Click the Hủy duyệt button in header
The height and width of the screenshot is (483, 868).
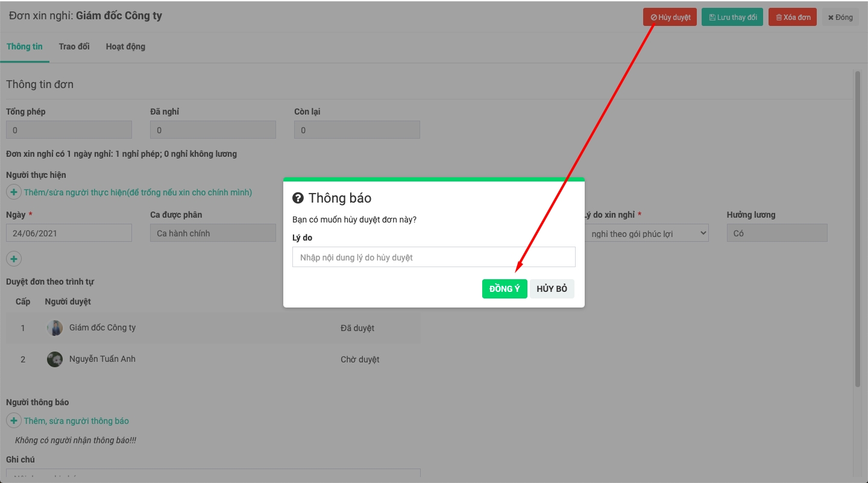[670, 17]
